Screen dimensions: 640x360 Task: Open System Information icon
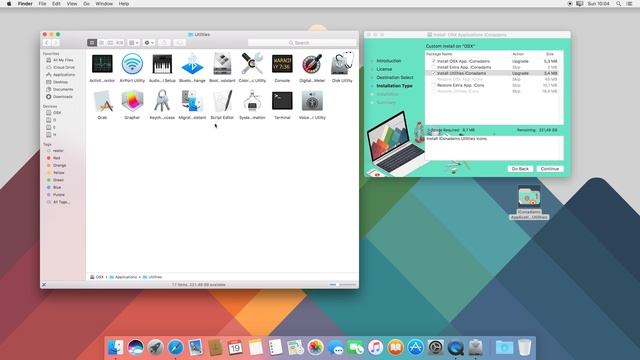(252, 101)
